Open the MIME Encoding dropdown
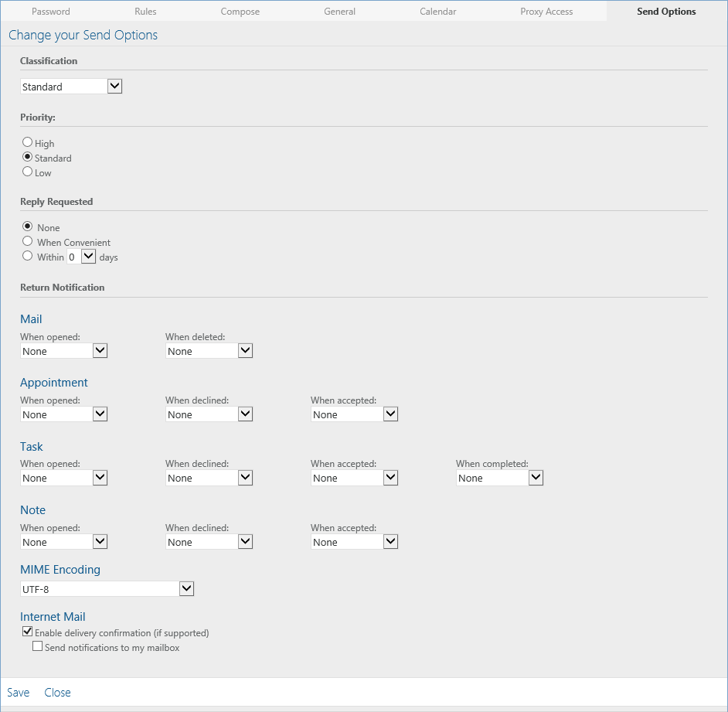Image resolution: width=728 pixels, height=712 pixels. pos(107,589)
